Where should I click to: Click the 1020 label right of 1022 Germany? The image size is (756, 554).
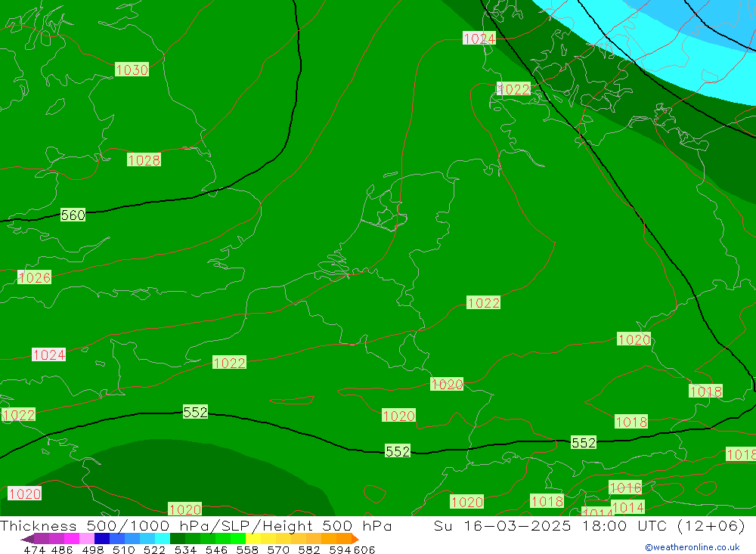pyautogui.click(x=634, y=339)
